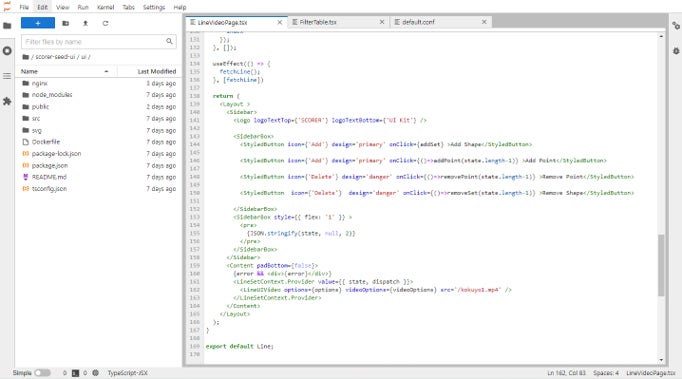The image size is (682, 379).
Task: Click the blue New Launcher plus button
Action: (38, 23)
